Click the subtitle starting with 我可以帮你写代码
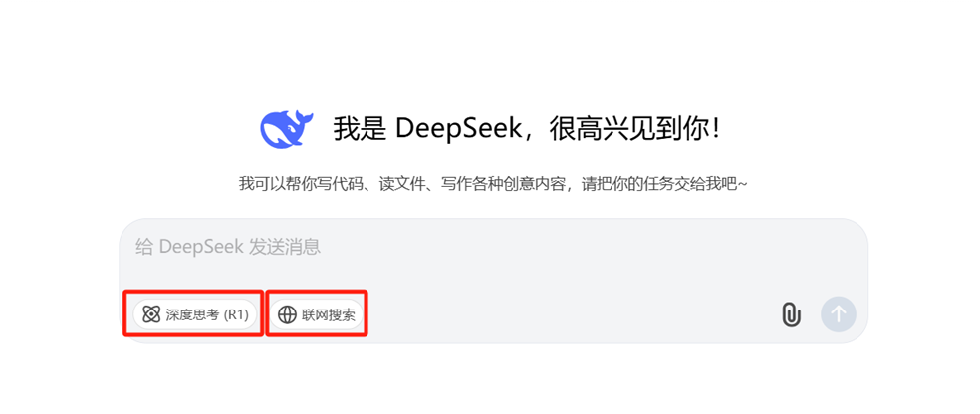This screenshot has width=980, height=414. 493,184
